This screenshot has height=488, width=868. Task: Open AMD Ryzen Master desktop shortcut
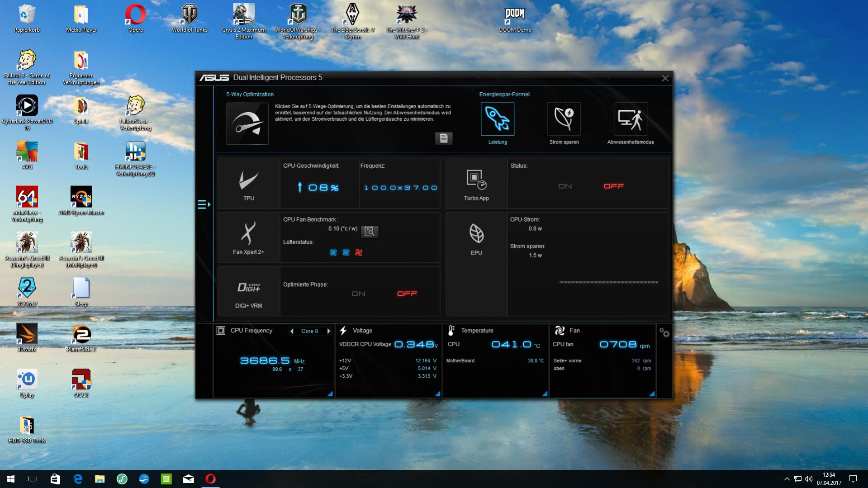click(81, 201)
